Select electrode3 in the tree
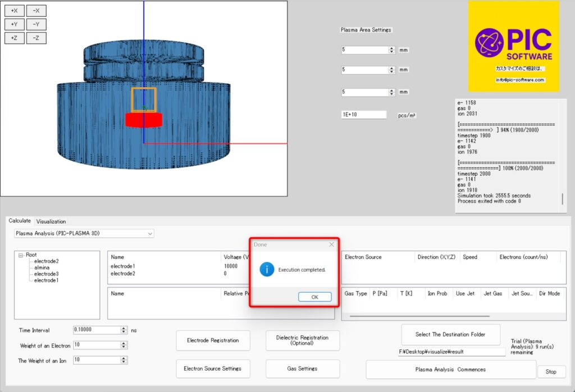Image resolution: width=575 pixels, height=392 pixels. click(x=46, y=274)
